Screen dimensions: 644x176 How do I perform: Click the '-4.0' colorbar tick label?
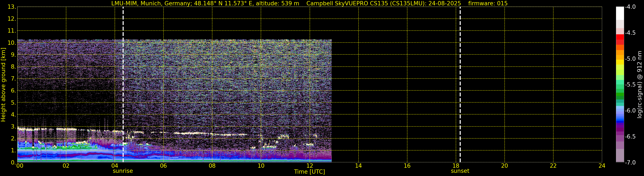coord(630,7)
